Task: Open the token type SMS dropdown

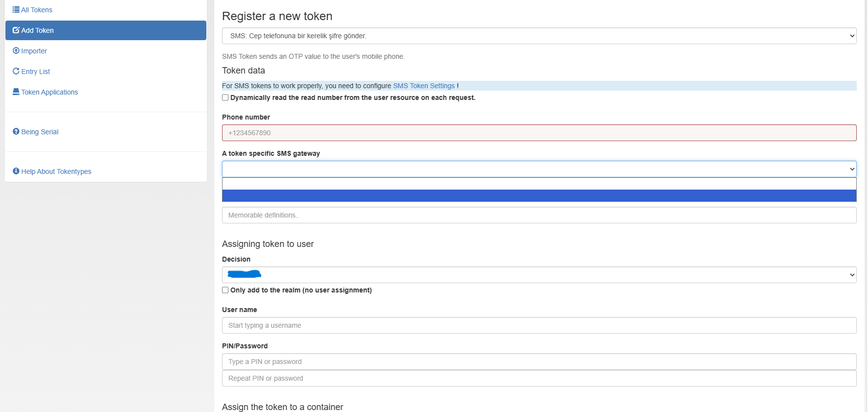Action: click(539, 36)
